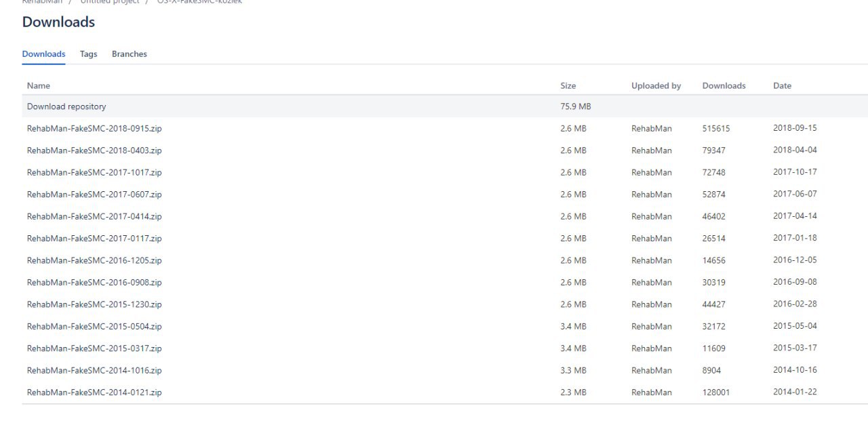The height and width of the screenshot is (446, 868).
Task: Download RehabMan-FakeSMC-2017-1017.zip
Action: (94, 172)
